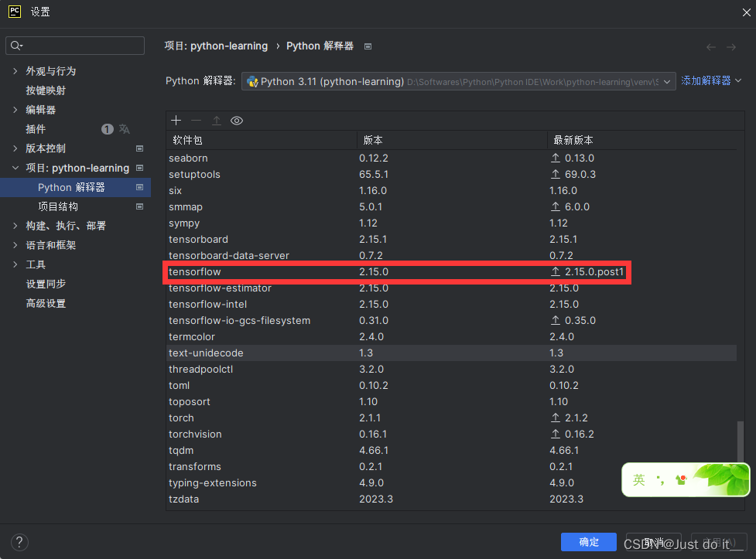Click upgrade arrow in setuptools row

tap(556, 174)
